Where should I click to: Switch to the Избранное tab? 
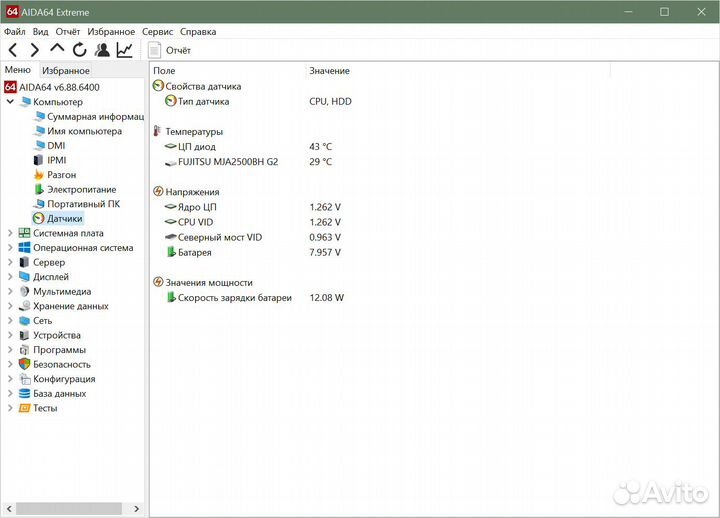click(66, 70)
